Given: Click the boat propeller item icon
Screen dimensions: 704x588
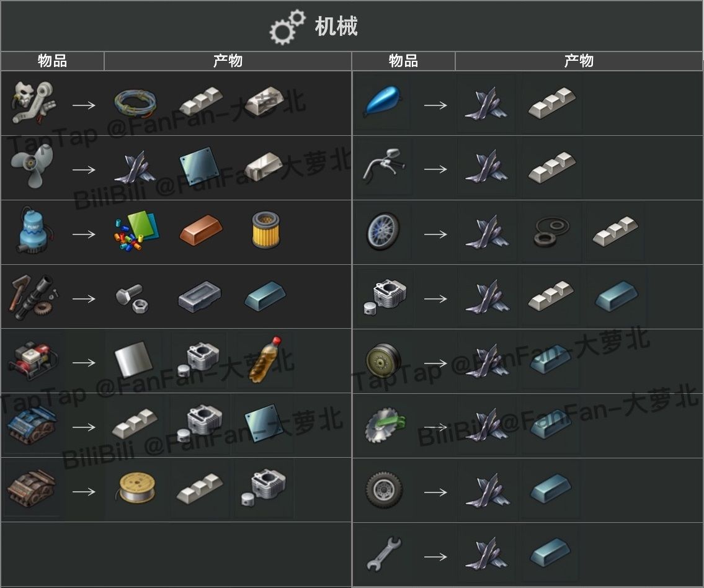Looking at the screenshot, I should click(x=32, y=166).
